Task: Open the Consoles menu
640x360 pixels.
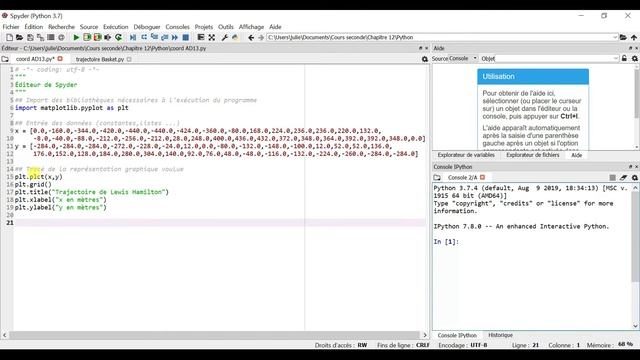Action: click(178, 27)
